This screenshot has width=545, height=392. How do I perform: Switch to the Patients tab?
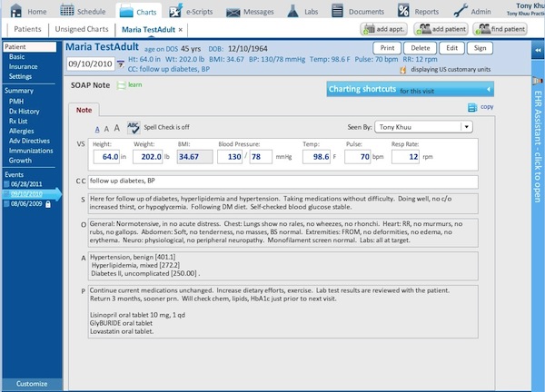point(27,29)
